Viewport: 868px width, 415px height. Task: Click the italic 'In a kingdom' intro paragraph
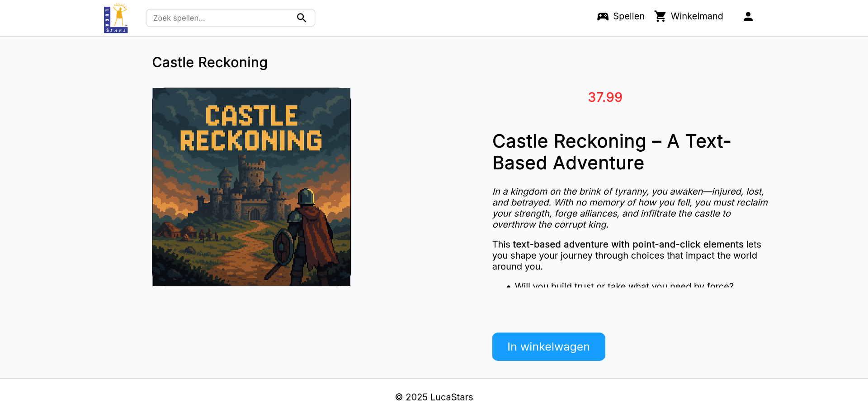tap(629, 208)
